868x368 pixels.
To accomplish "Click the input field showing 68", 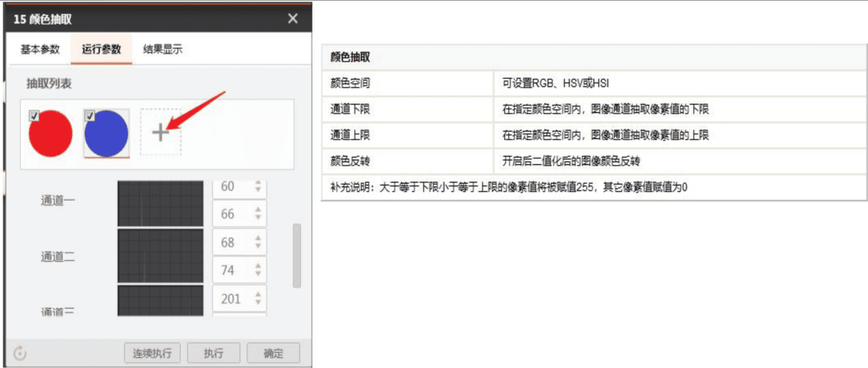I will pos(239,242).
